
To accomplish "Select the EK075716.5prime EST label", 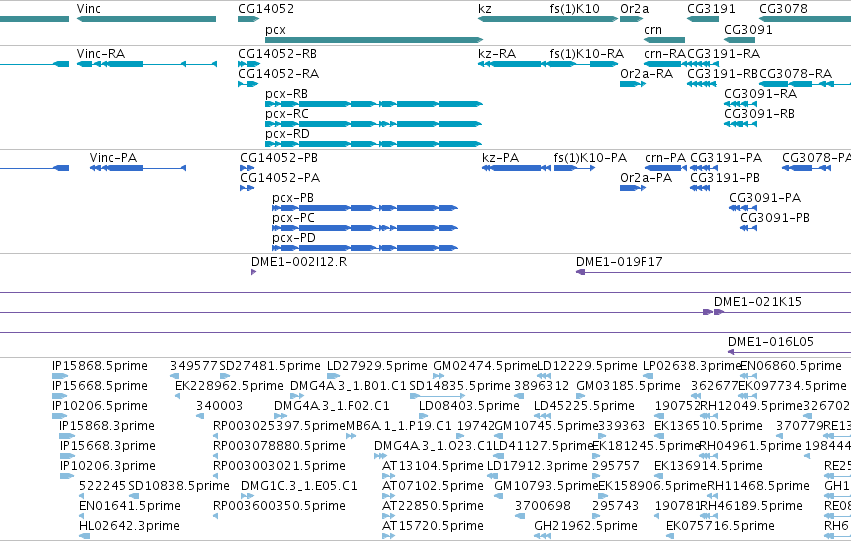I will pyautogui.click(x=720, y=526).
